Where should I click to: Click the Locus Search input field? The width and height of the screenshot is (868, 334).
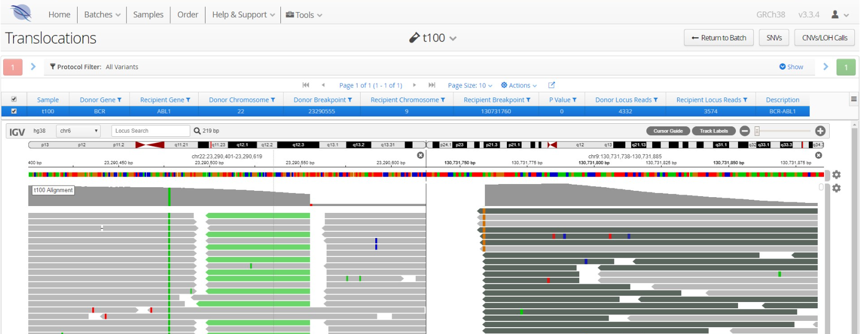[150, 131]
